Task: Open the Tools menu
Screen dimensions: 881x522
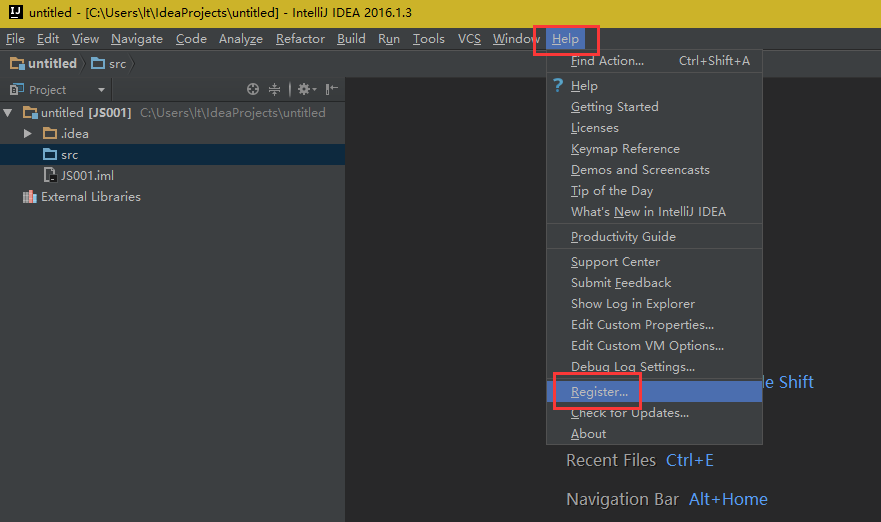Action: 429,39
